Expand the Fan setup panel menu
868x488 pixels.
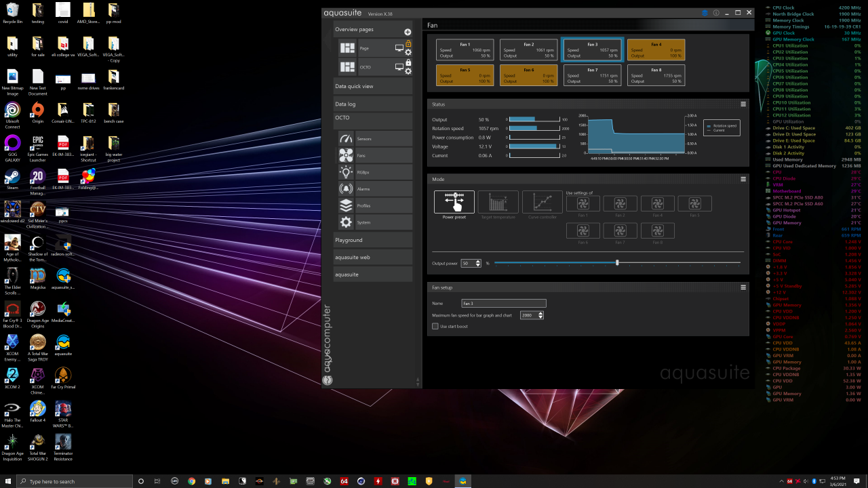pos(743,287)
